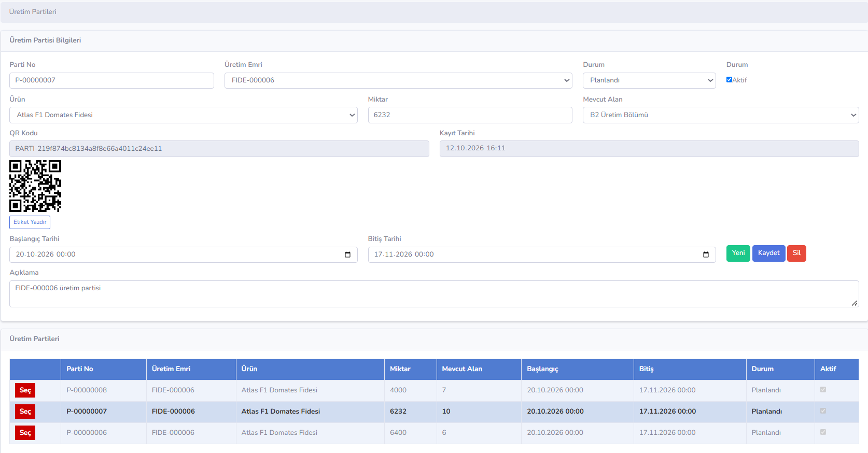Viewport: 868px width, 453px height.
Task: Toggle the Aktif checkbox in the form
Action: point(729,80)
